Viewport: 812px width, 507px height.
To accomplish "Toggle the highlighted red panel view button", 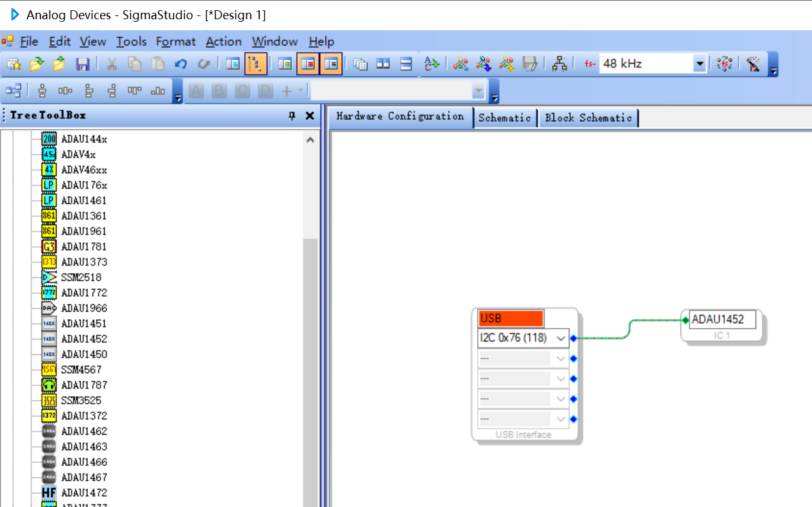I will [308, 64].
